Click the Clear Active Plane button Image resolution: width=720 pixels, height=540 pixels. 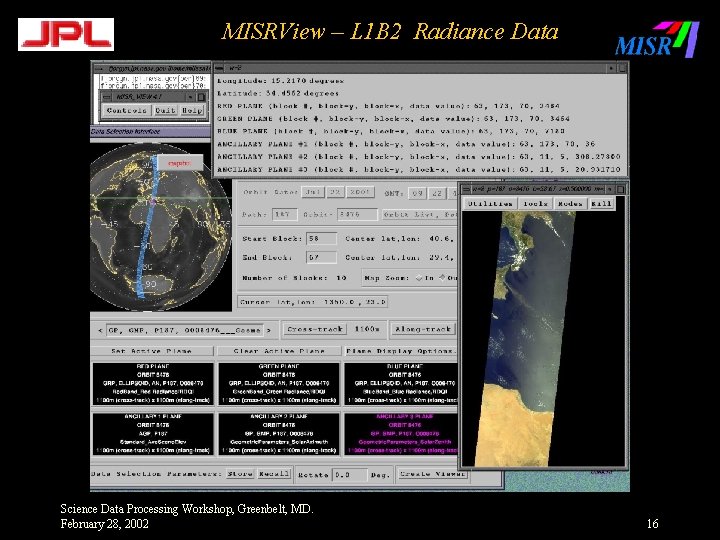tap(279, 351)
